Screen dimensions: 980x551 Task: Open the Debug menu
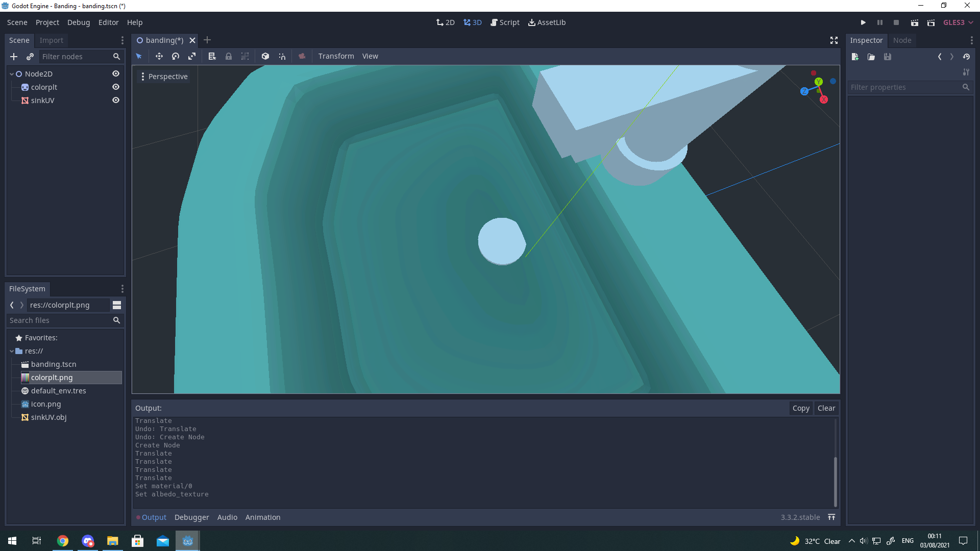79,22
